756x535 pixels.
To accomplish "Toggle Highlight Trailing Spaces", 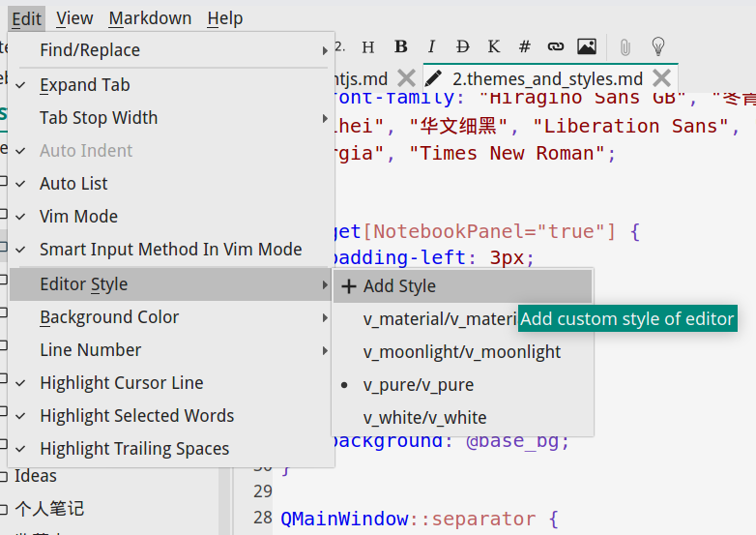I will 171,449.
